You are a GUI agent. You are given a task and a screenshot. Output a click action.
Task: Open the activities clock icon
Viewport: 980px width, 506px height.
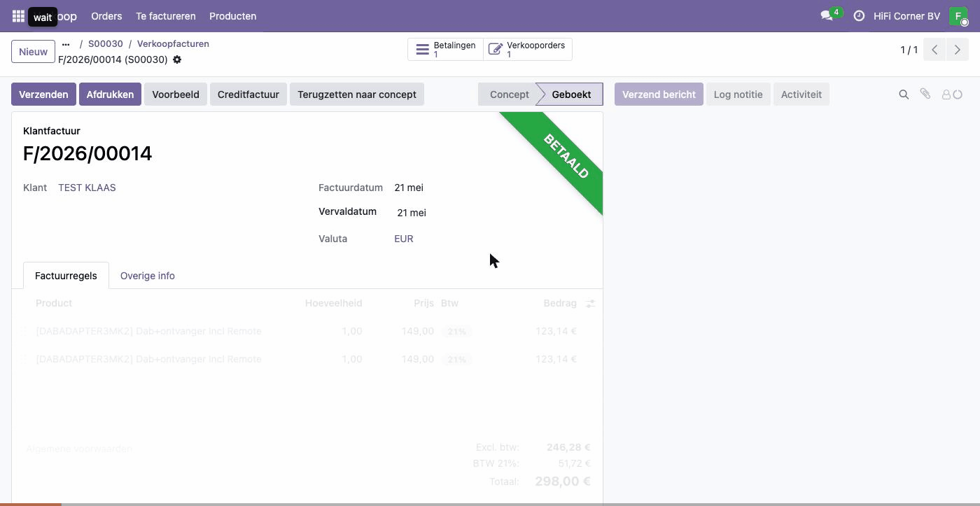tap(859, 15)
